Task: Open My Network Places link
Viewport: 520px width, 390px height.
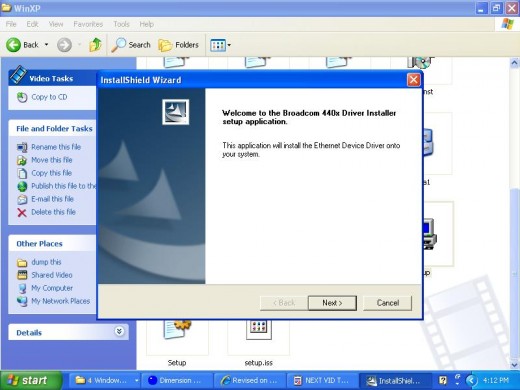Action: (61, 301)
